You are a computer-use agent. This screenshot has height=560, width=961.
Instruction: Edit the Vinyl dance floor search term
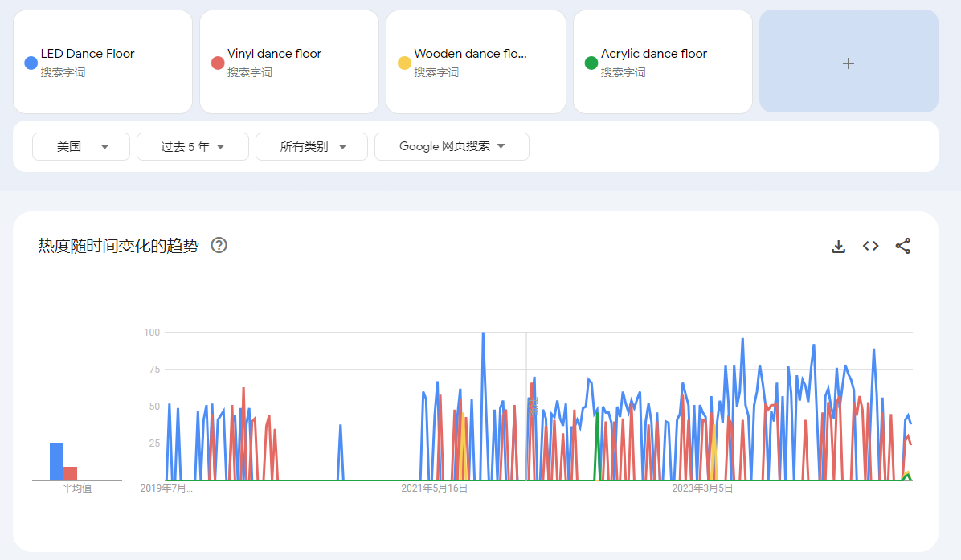point(274,54)
